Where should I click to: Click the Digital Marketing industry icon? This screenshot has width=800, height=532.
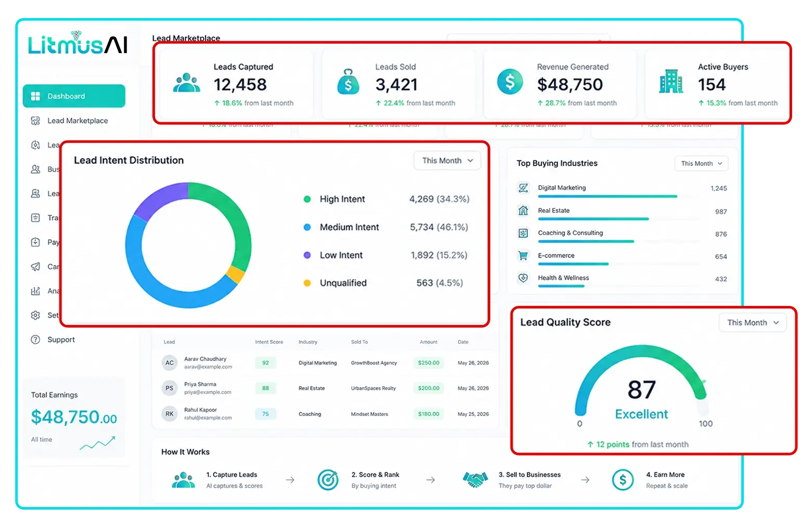(x=523, y=188)
